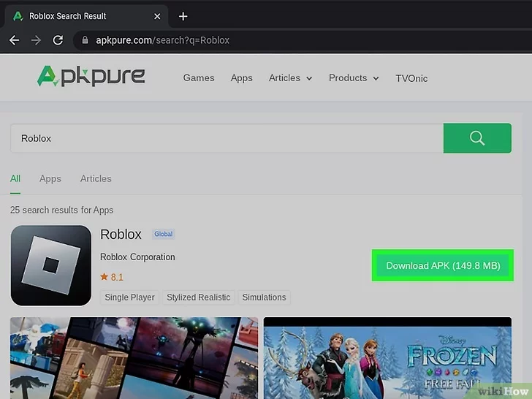Expand the Articles dropdown
Viewport: 532px width, 399px height.
point(290,78)
